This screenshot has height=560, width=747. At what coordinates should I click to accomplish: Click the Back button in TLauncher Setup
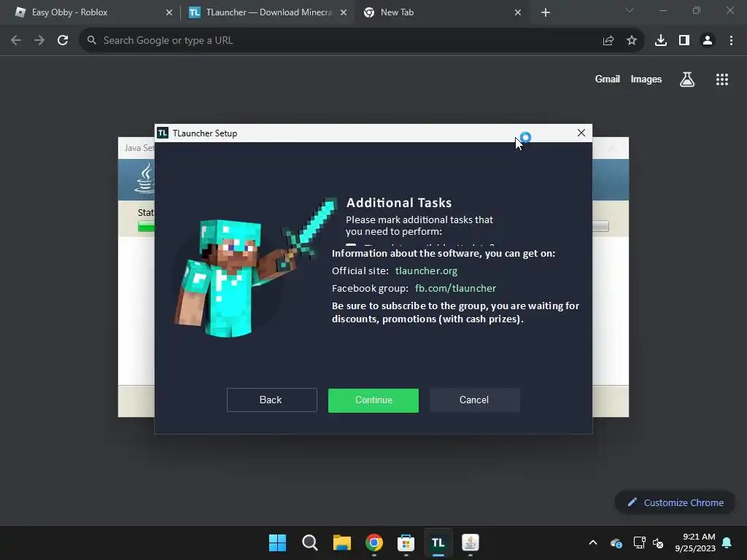coord(271,400)
